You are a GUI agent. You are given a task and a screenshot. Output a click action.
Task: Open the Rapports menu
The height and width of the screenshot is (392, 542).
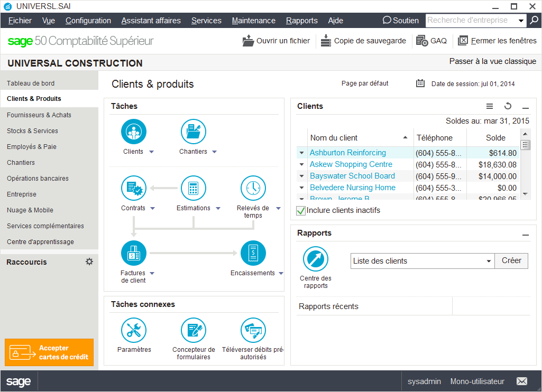click(301, 21)
